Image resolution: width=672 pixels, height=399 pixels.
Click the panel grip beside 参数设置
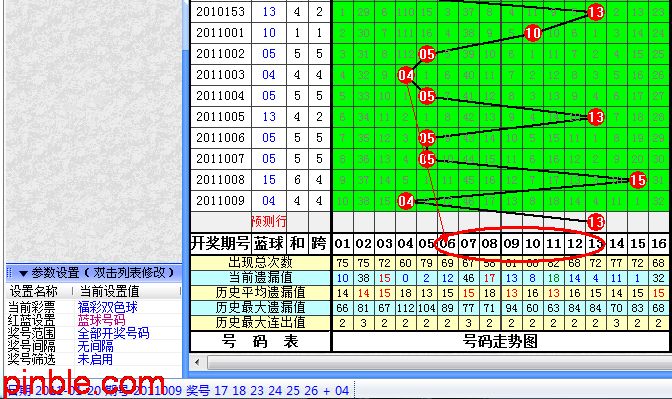pyautogui.click(x=10, y=273)
